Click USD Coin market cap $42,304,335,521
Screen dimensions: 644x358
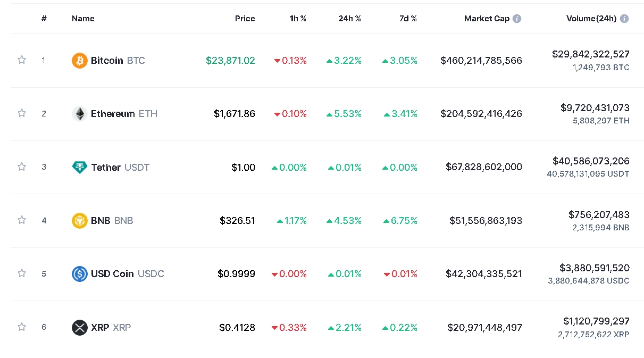pos(484,274)
